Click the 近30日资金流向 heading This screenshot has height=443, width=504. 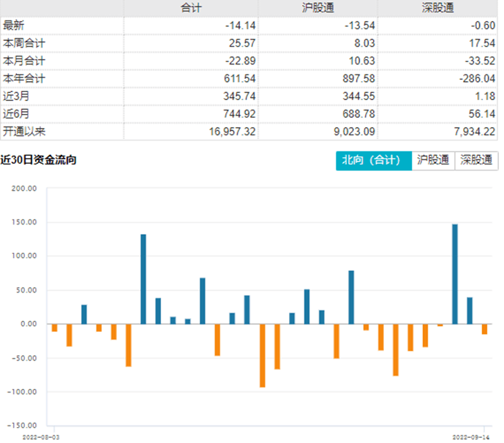(38, 159)
